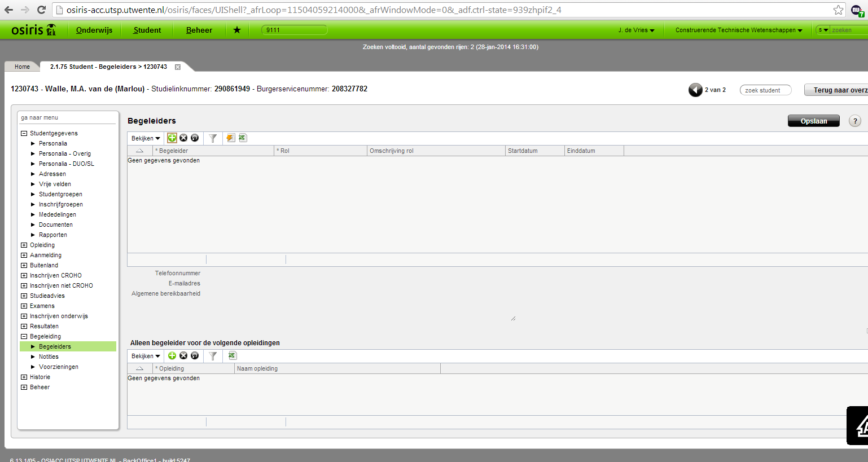Open Adressen in sidebar
Screen dimensions: 868x462
pos(52,174)
